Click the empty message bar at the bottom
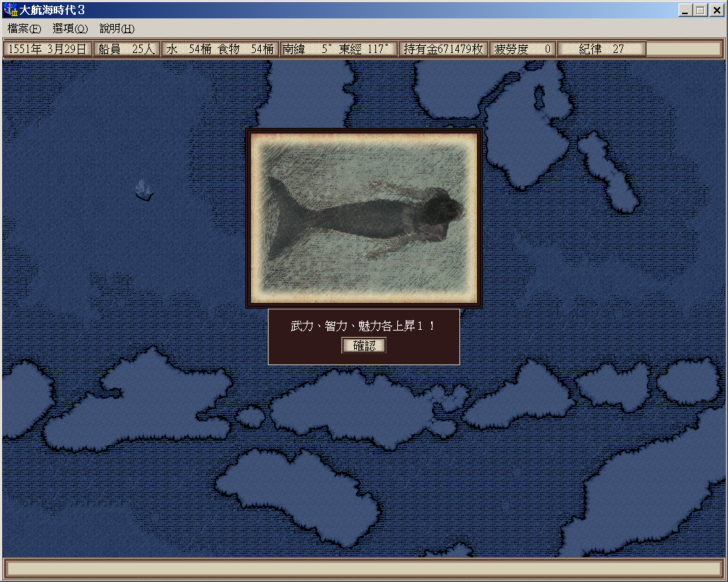This screenshot has height=582, width=728. point(364,569)
